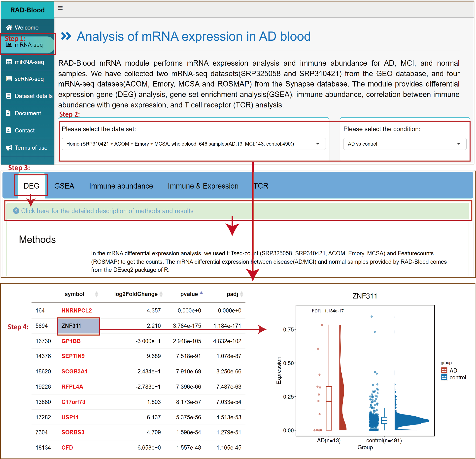The image size is (476, 459).
Task: Click padj value 1.184e-171
Action: 227,326
